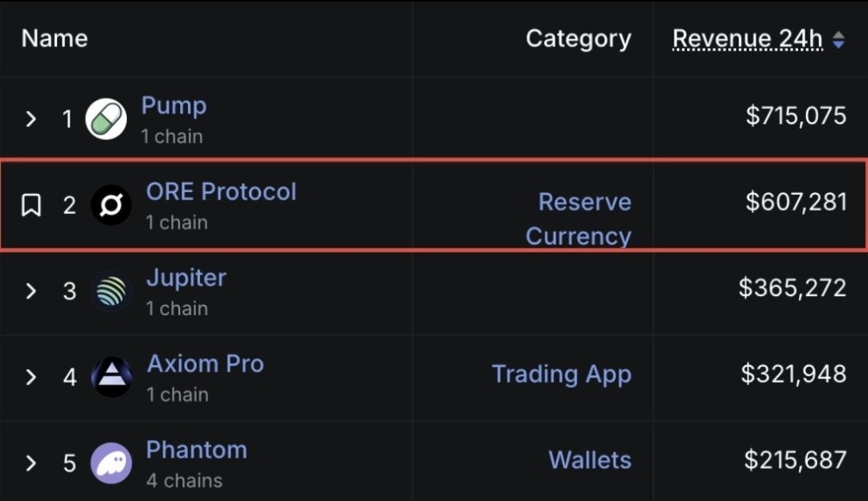Open the Wallets category link
This screenshot has width=868, height=501.
click(x=589, y=460)
